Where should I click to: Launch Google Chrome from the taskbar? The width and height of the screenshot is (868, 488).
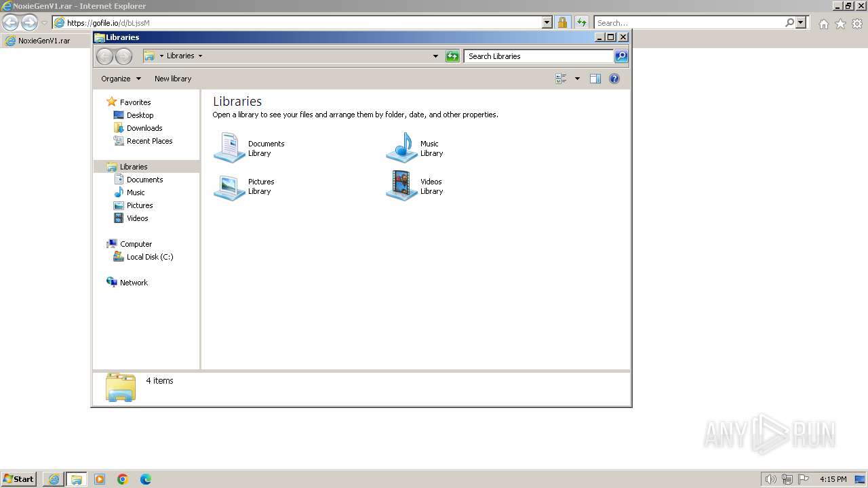(x=123, y=479)
